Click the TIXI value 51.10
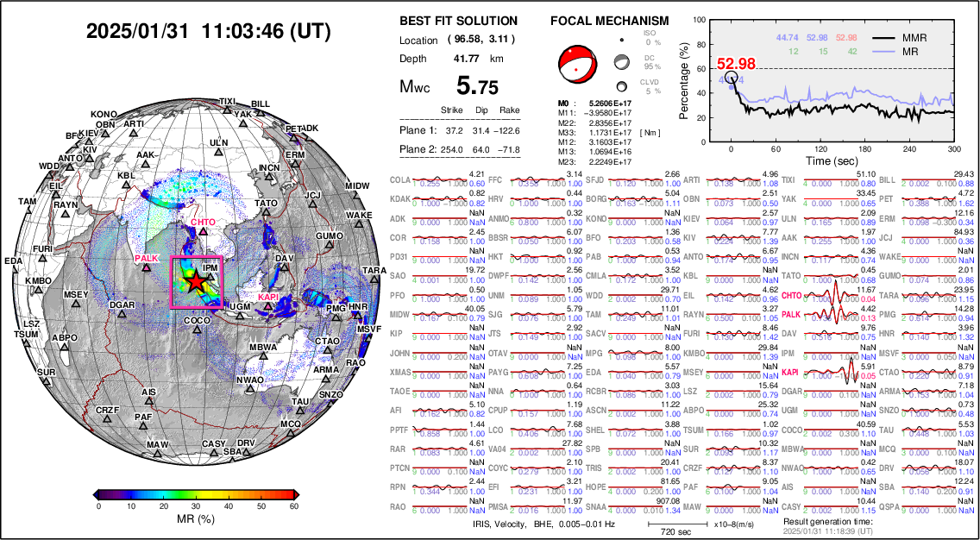Screen dimensions: 980x540 [x=865, y=174]
